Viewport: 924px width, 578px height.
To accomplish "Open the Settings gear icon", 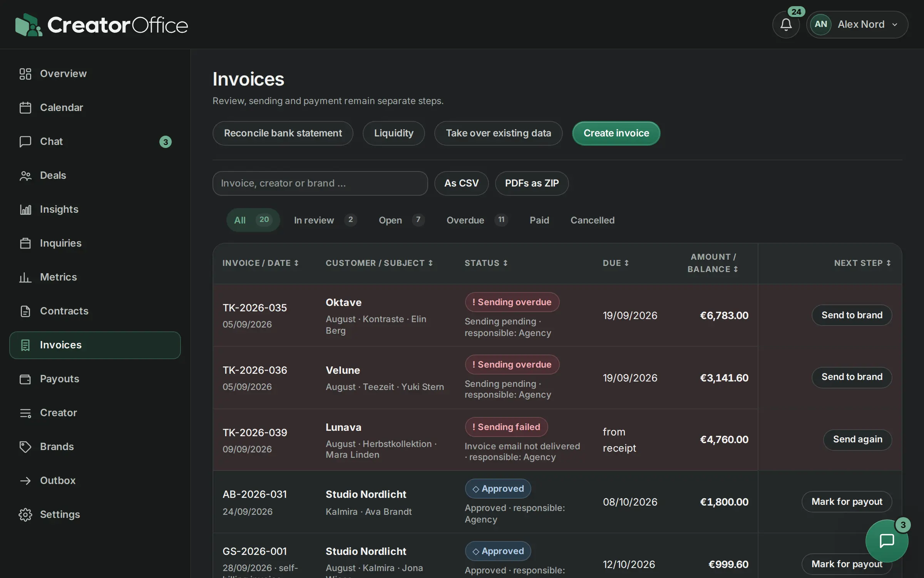I will point(25,514).
